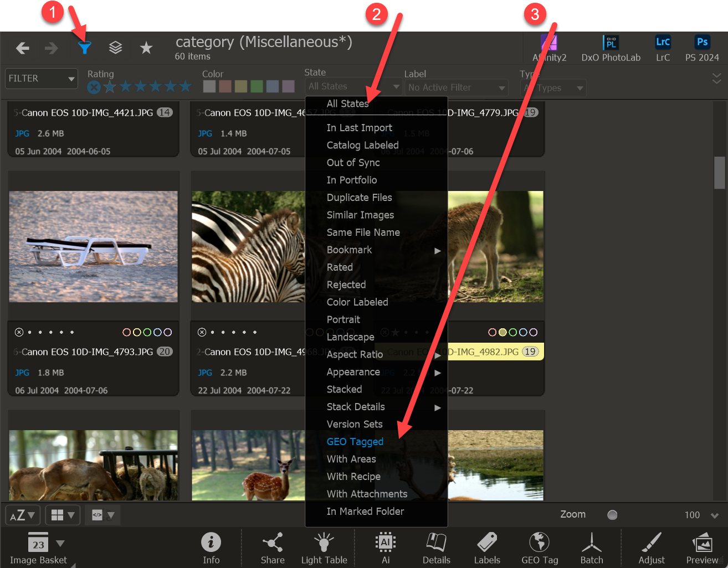Expand the filter bar chevron at right

[716, 78]
